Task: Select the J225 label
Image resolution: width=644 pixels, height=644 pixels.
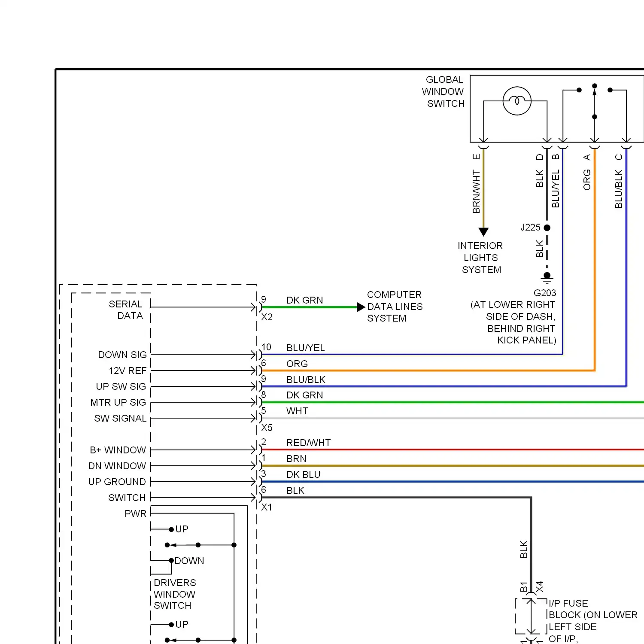Action: [530, 228]
